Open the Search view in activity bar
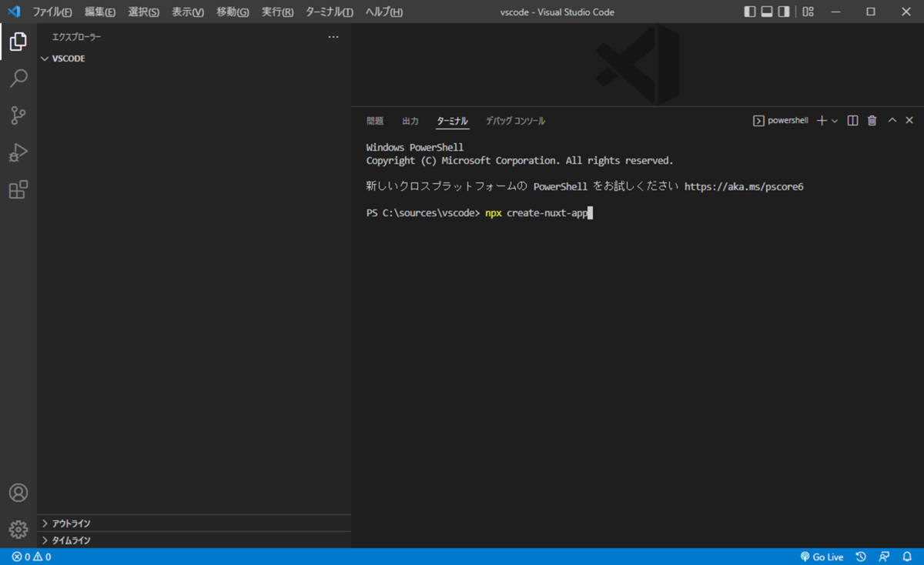The image size is (924, 565). tap(18, 79)
